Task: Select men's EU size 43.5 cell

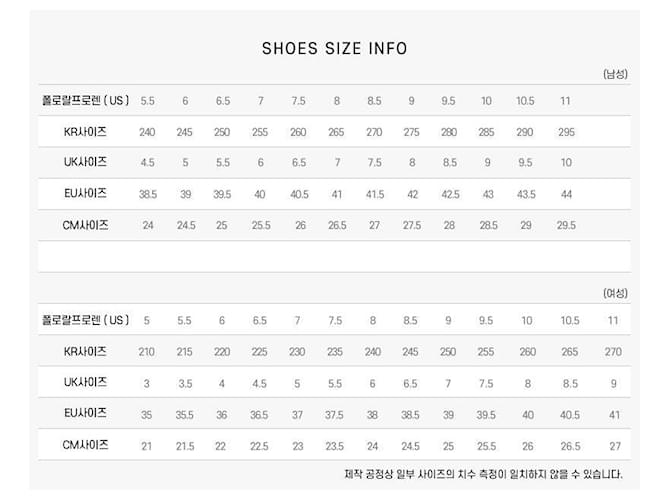Action: (526, 194)
